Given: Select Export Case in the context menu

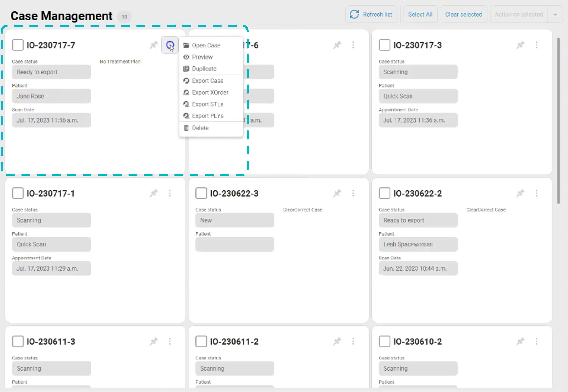Looking at the screenshot, I should point(211,80).
